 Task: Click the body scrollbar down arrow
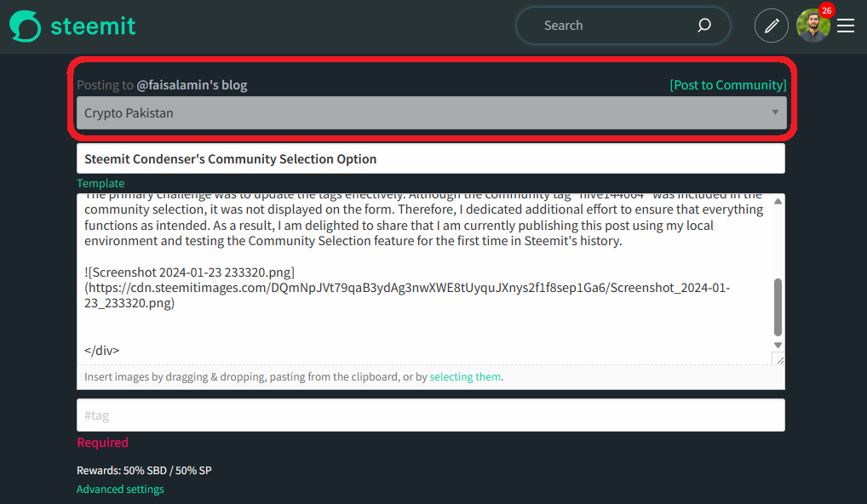tap(778, 345)
